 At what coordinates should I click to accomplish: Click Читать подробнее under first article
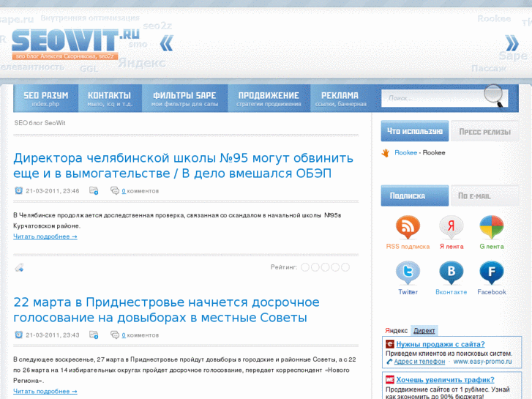pyautogui.click(x=45, y=236)
